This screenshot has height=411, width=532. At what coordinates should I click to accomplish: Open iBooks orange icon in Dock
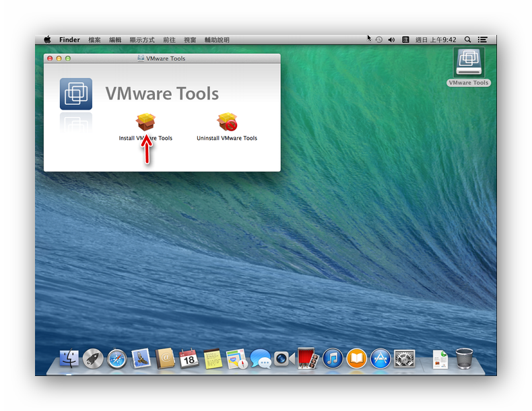coord(357,359)
